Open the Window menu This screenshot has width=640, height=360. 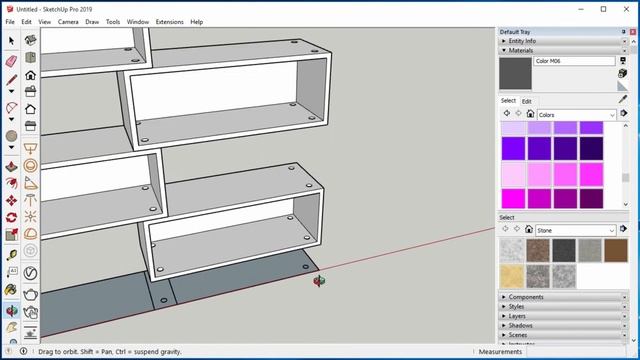138,22
